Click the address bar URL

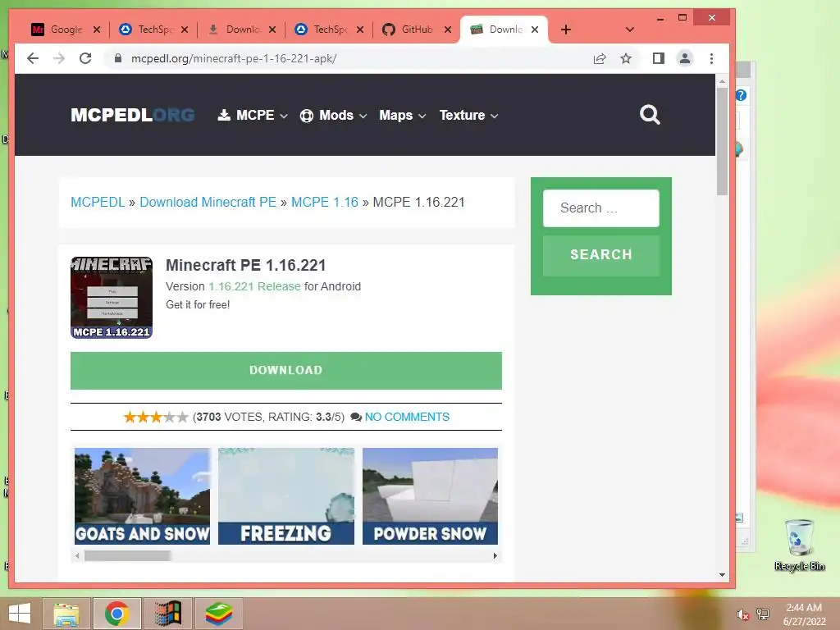234,58
